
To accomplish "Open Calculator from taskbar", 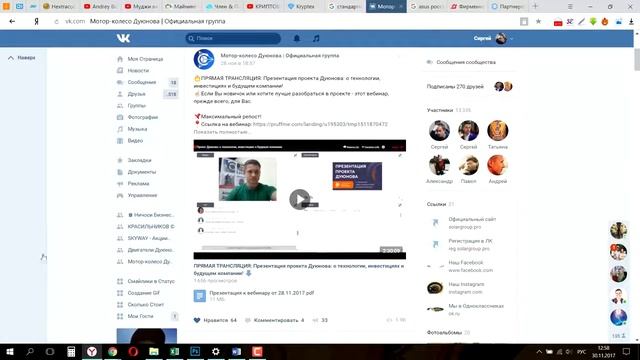I will tap(71, 351).
